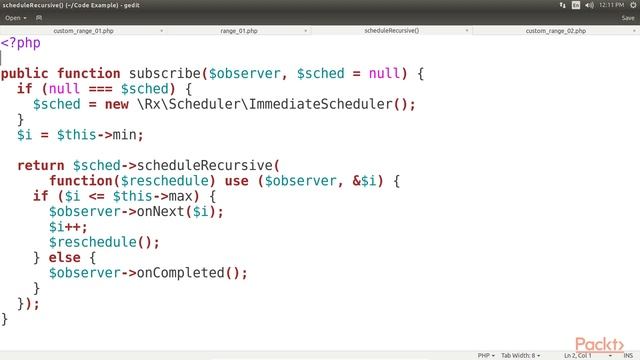The width and height of the screenshot is (640, 360).
Task: Open the system gear session menu
Action: coord(633,5)
